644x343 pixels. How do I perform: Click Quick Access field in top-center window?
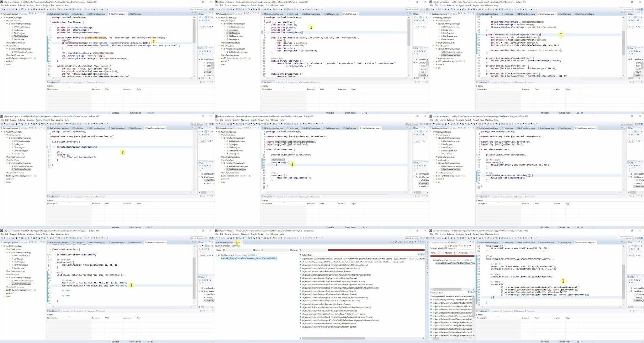[x=411, y=10]
